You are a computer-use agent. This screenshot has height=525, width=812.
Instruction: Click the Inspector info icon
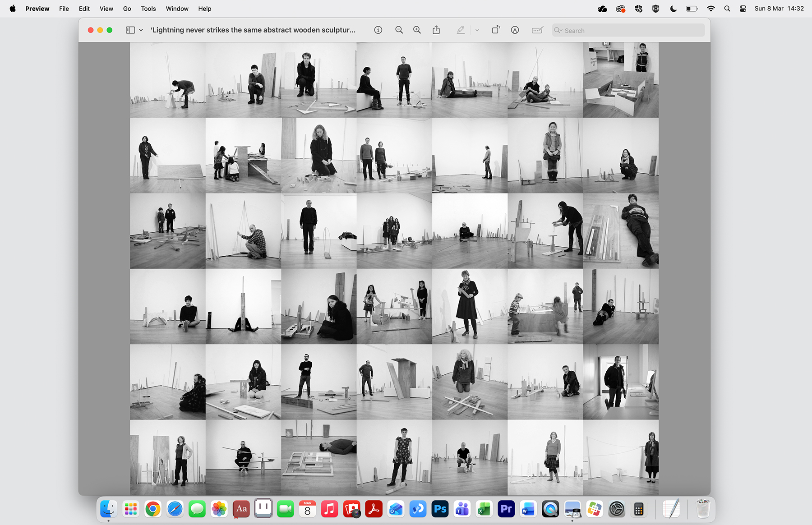tap(378, 30)
